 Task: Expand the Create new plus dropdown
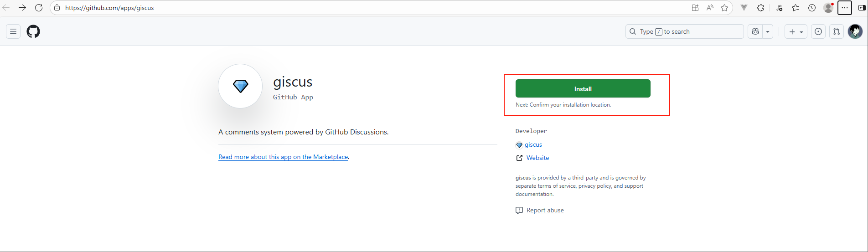[x=796, y=31]
